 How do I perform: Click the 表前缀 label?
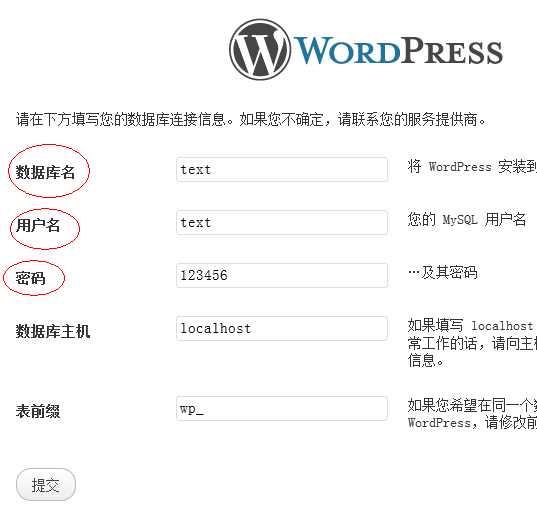tap(38, 411)
